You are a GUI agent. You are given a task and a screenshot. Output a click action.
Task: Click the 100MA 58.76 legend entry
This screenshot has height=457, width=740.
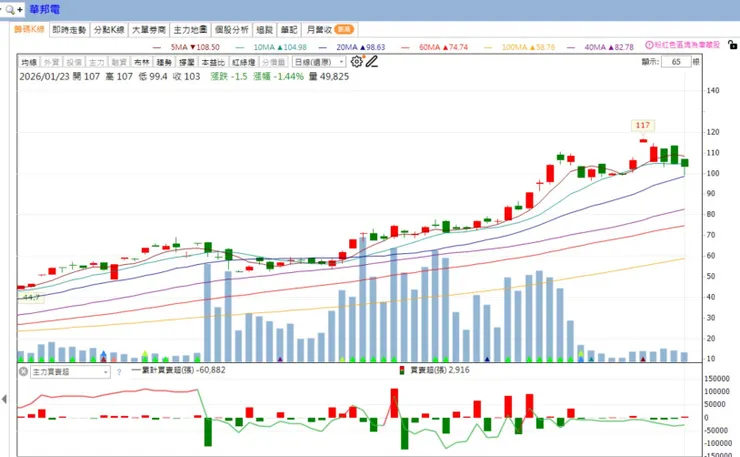[x=520, y=47]
